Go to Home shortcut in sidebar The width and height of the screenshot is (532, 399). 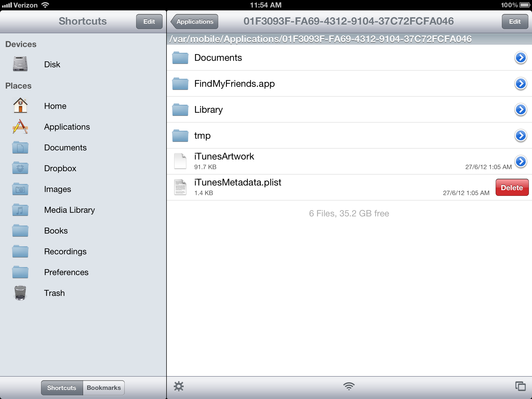55,106
